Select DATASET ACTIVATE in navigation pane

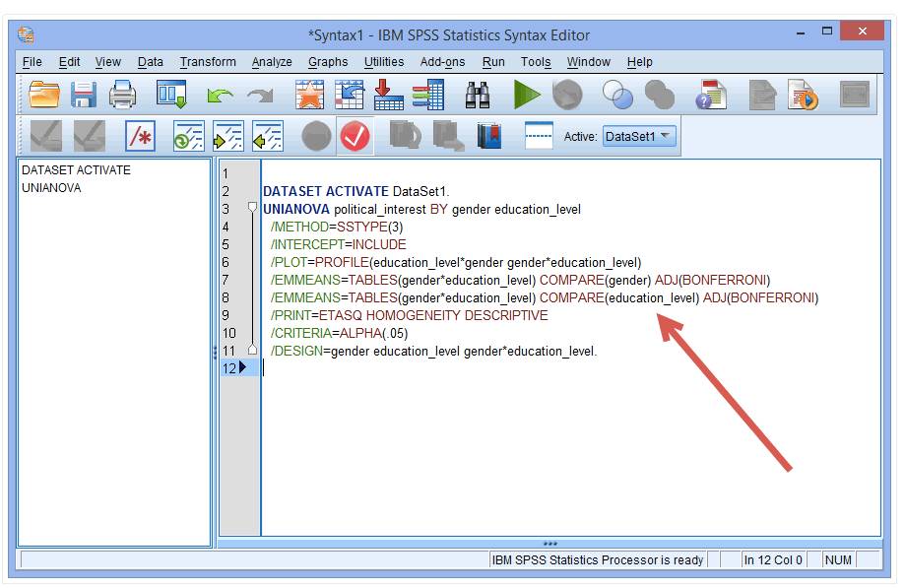[76, 170]
